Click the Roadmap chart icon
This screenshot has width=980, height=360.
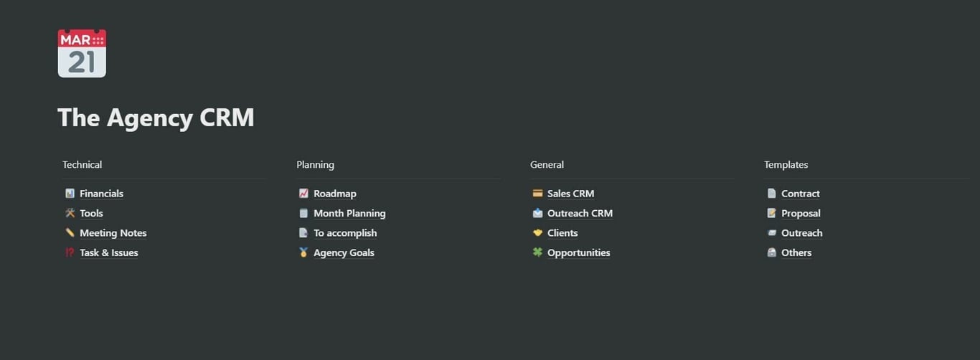[x=303, y=194]
